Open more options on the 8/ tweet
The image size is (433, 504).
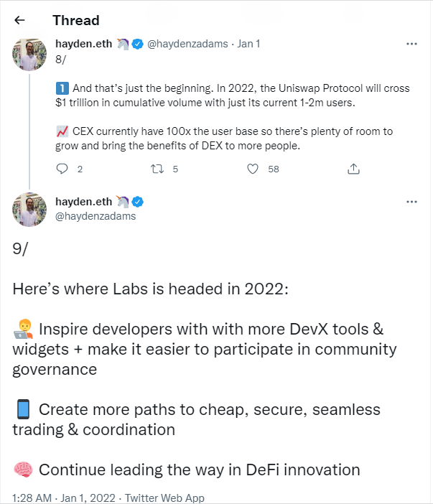pyautogui.click(x=411, y=44)
